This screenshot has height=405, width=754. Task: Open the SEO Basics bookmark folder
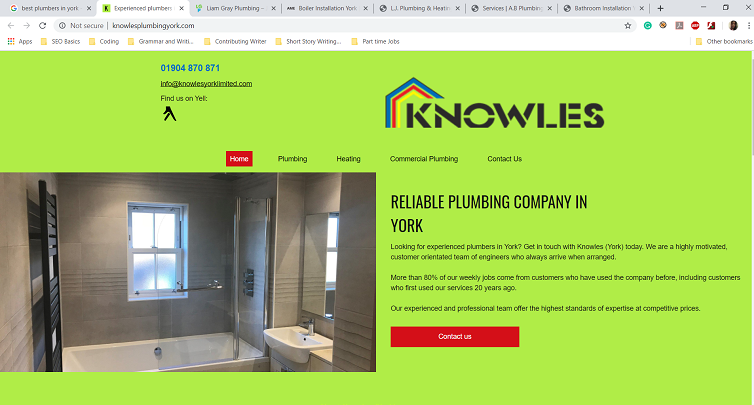(61, 41)
